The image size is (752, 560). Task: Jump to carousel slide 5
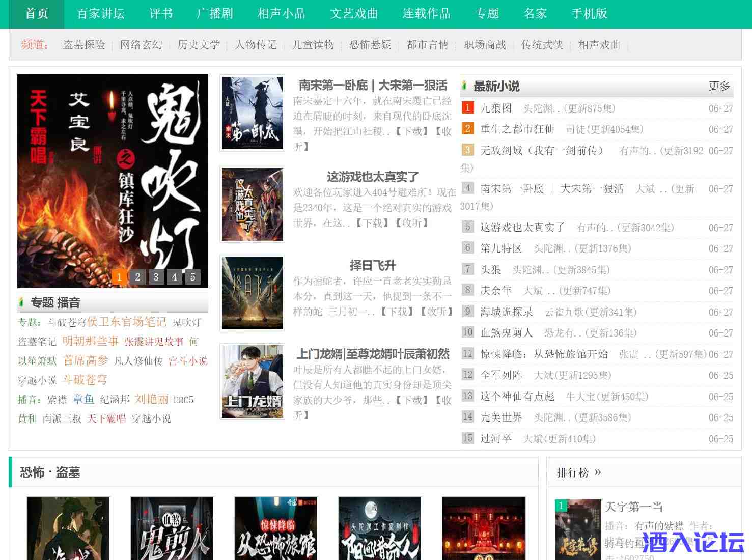[x=192, y=277]
